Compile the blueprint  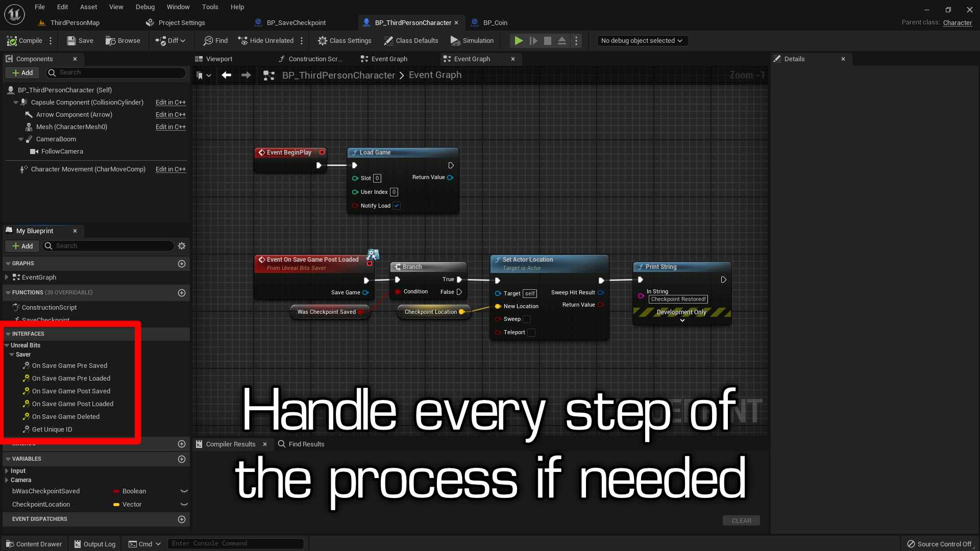click(x=23, y=40)
